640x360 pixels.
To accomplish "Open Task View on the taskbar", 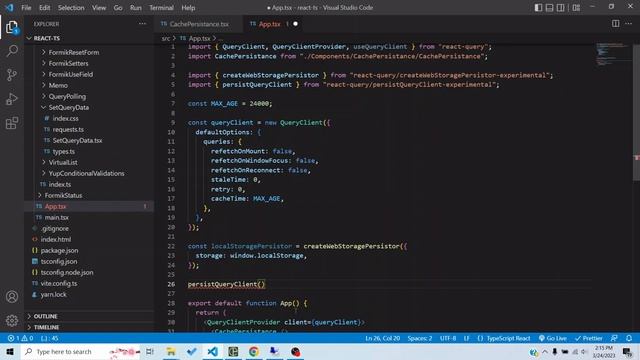I will coord(150,351).
